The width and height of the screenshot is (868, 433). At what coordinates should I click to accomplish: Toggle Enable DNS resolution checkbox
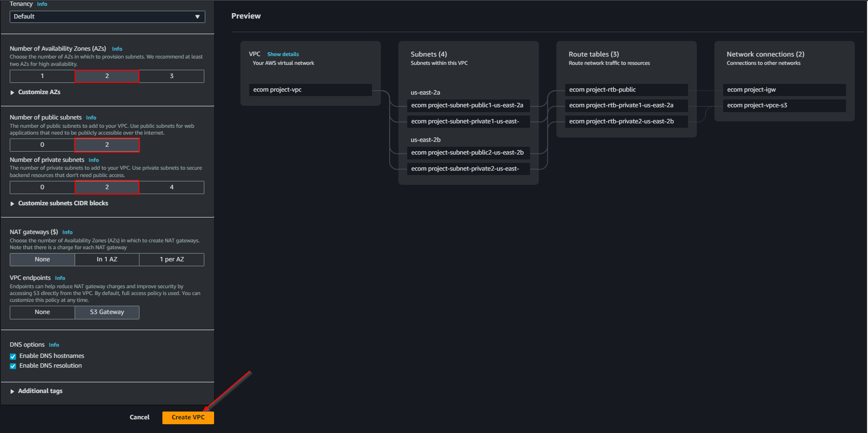point(13,366)
